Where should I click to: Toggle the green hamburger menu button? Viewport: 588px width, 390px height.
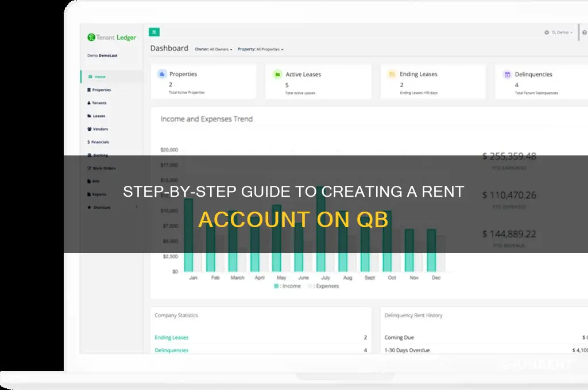tap(154, 32)
